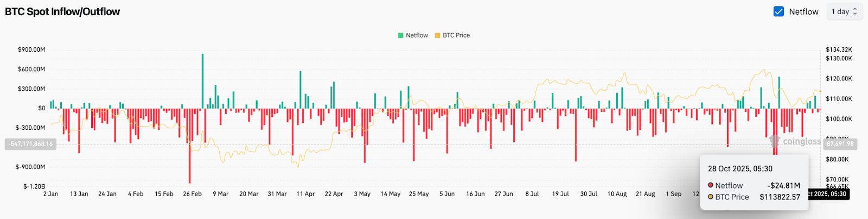Click the BTC Spot Inflow/Outflow title
This screenshot has width=868, height=219.
(62, 11)
